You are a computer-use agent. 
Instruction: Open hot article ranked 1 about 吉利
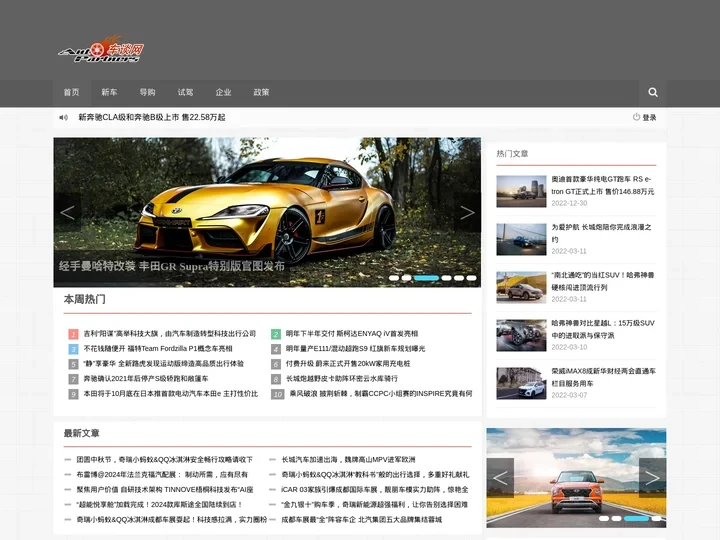click(169, 334)
